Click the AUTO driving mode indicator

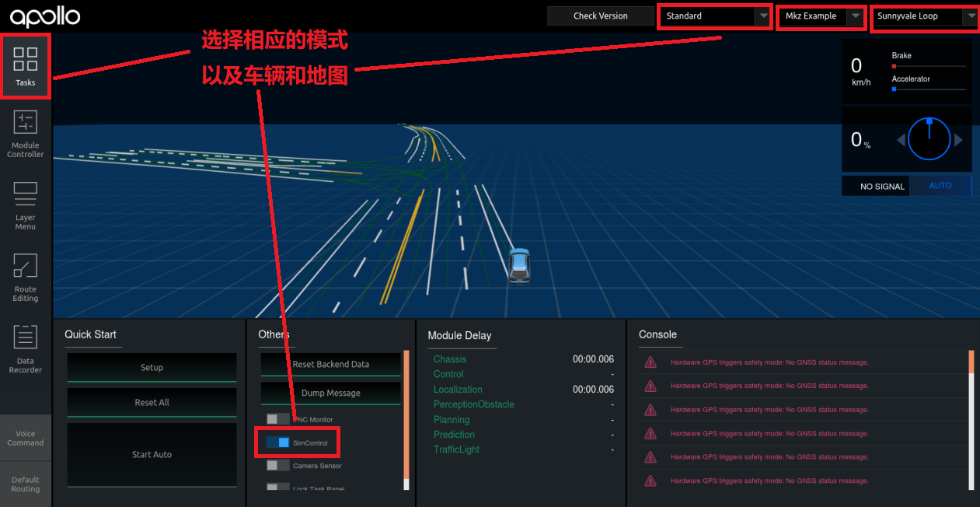940,186
